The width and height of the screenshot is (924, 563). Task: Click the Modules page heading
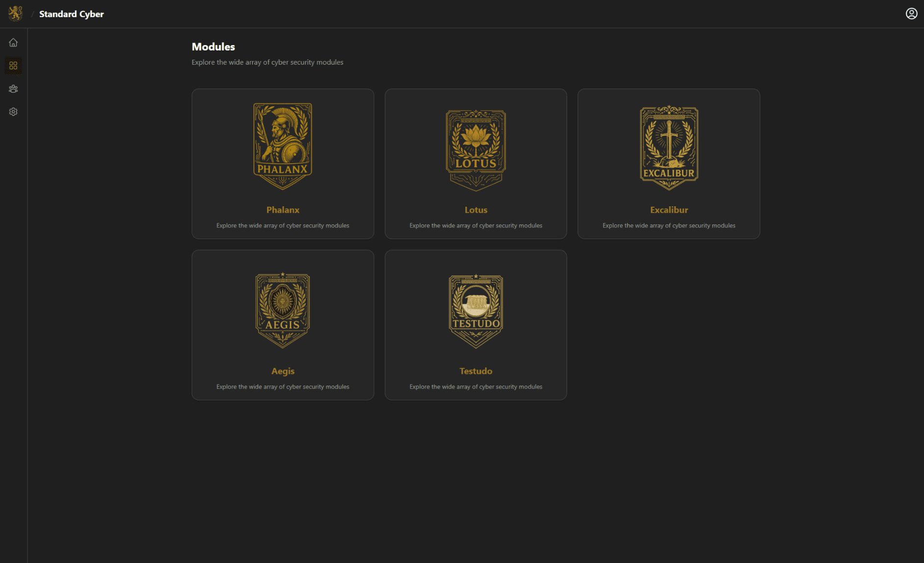click(x=213, y=47)
